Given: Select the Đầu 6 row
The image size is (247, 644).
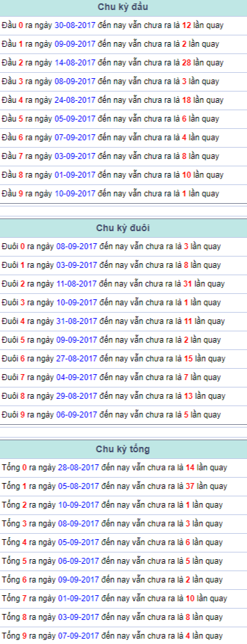Looking at the screenshot, I should pos(123,138).
